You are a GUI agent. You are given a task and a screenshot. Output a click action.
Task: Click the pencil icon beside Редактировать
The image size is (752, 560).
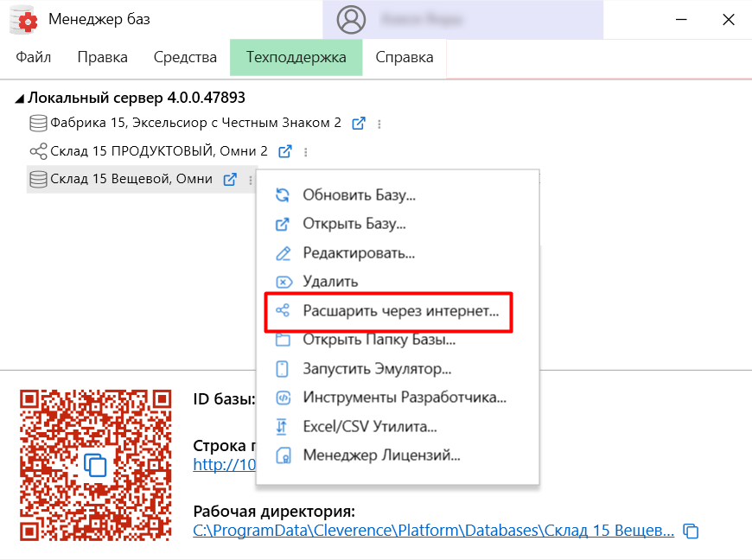285,253
